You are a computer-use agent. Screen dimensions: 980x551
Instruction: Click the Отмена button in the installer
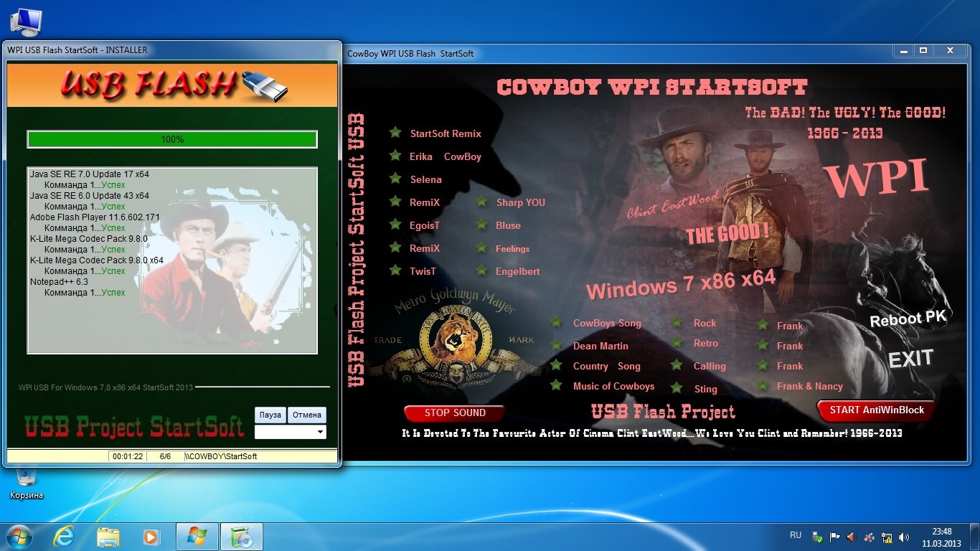[307, 415]
